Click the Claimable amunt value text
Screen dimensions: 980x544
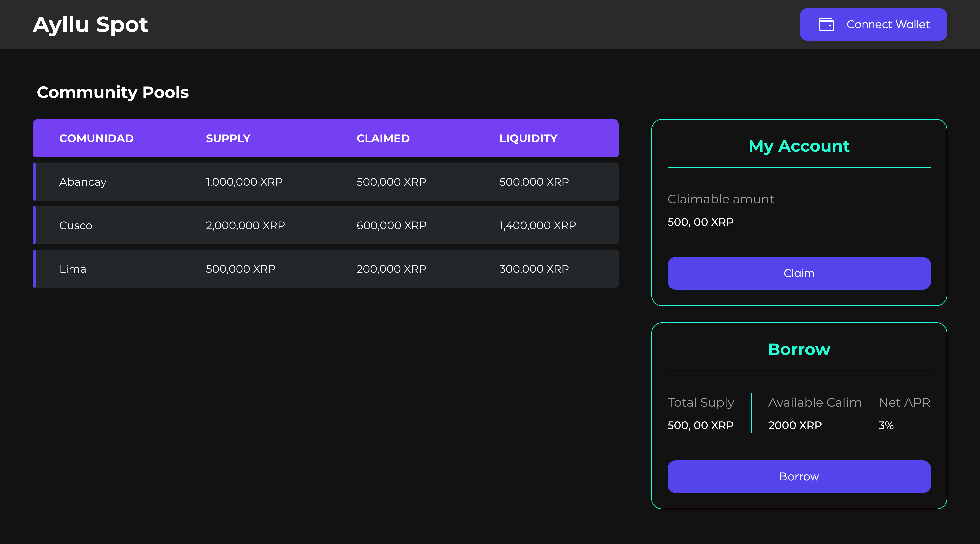[700, 222]
